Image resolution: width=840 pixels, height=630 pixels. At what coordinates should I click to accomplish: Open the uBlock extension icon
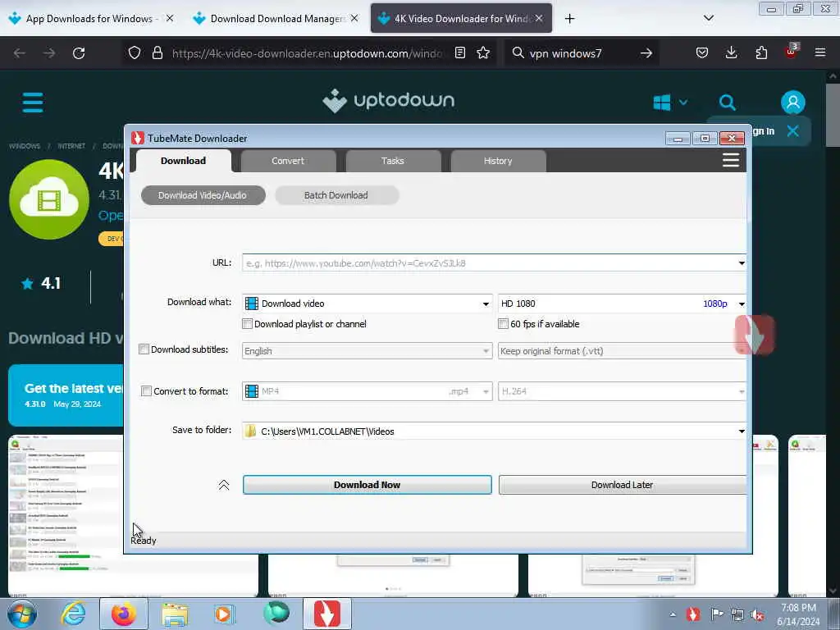[x=792, y=52]
